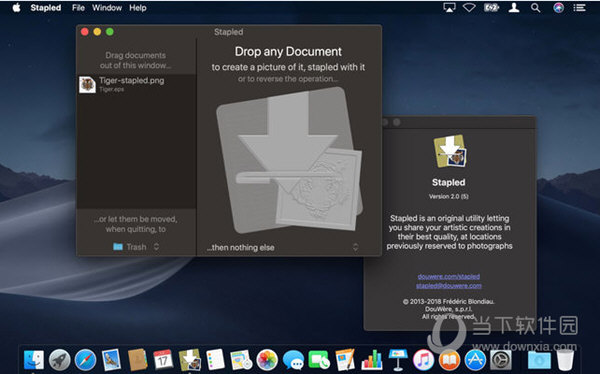This screenshot has width=600, height=374.
Task: Zoom the Stapled window with green button
Action: click(110, 32)
